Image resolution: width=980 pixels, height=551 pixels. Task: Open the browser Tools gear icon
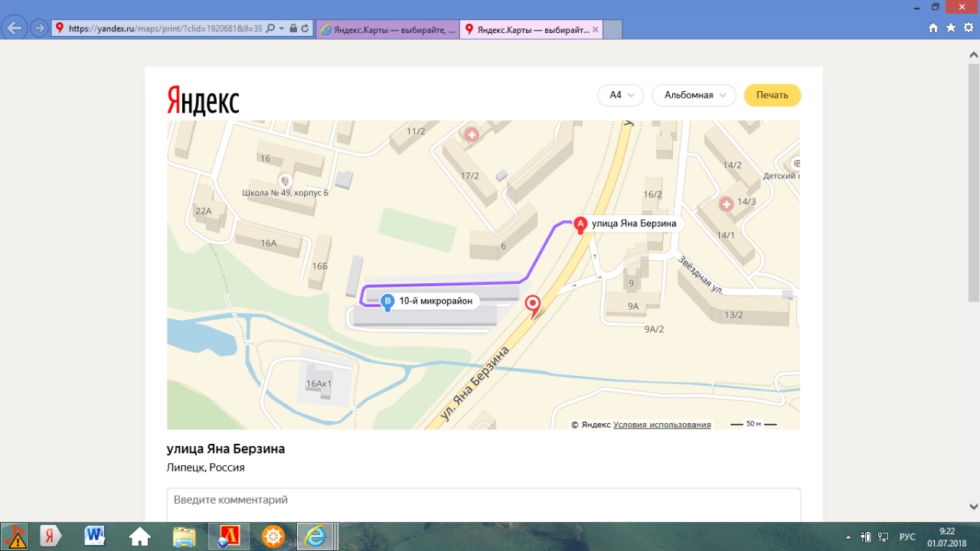click(969, 28)
